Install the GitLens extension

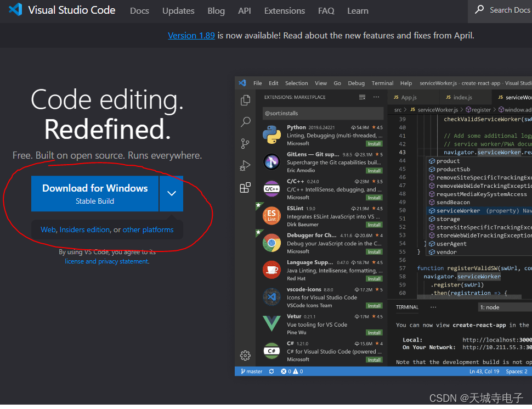point(374,171)
